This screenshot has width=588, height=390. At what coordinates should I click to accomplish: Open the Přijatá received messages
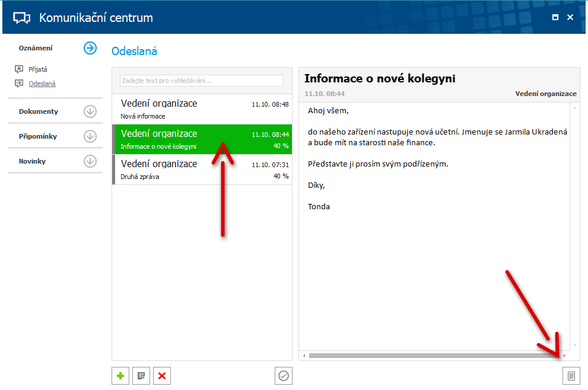[38, 69]
